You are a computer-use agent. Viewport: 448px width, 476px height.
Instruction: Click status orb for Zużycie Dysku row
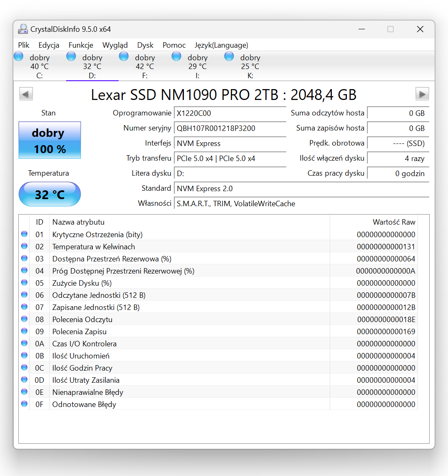coord(24,283)
